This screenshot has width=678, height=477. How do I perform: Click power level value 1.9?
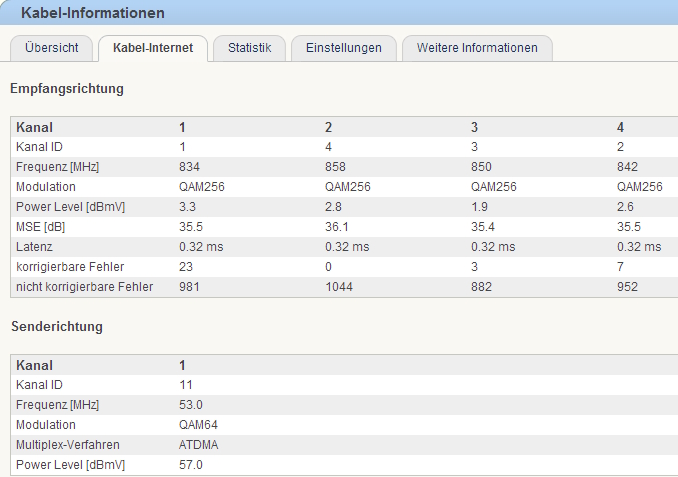coord(480,207)
